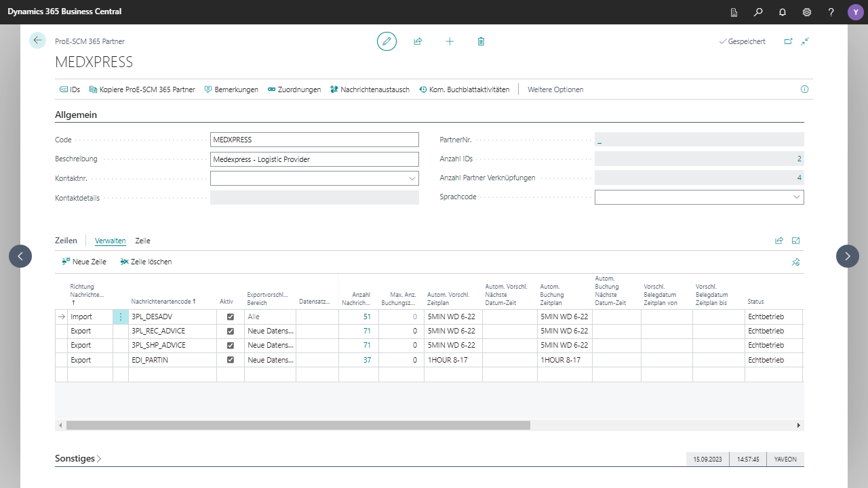The width and height of the screenshot is (868, 488).
Task: Open Anzahl Nachrichten link 37
Action: coord(367,360)
